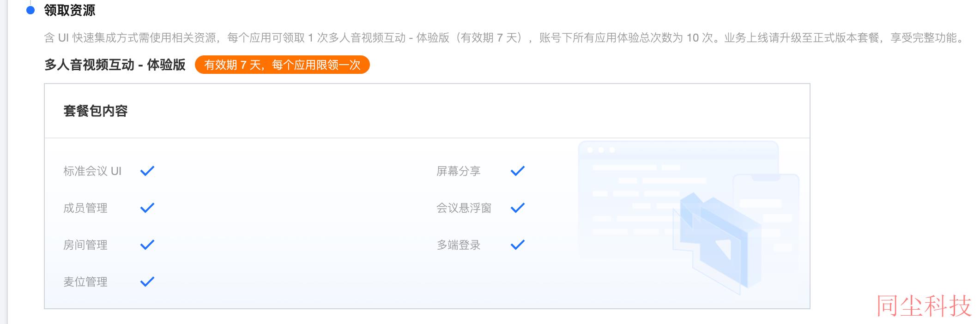
Task: Click the checkmark next to 会议悬浮窗
Action: [518, 208]
